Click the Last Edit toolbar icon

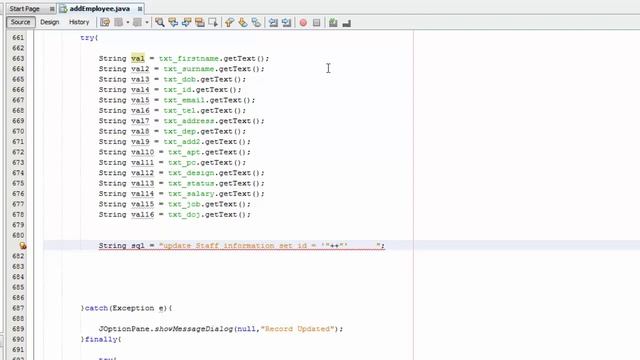(x=105, y=22)
